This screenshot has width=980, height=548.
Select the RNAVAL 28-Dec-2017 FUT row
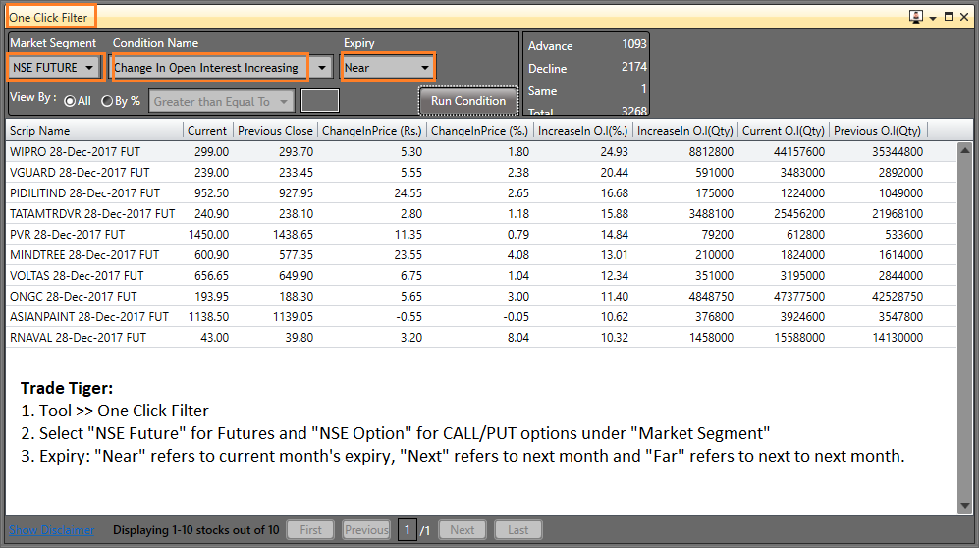pyautogui.click(x=481, y=338)
